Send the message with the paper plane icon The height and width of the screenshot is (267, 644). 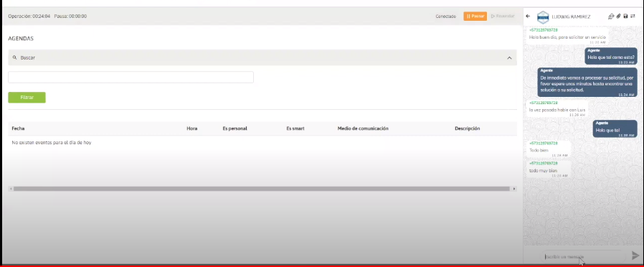[x=635, y=256]
